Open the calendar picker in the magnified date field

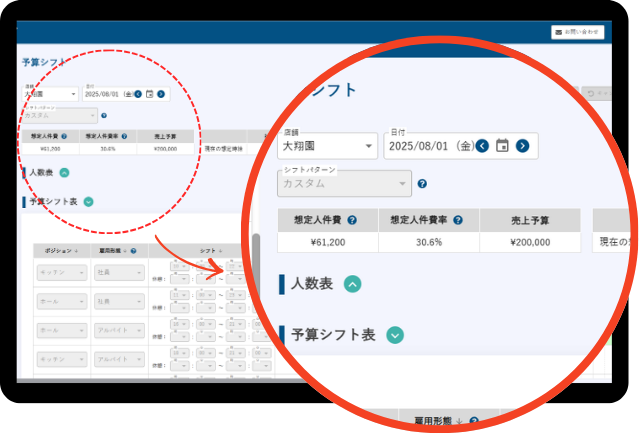tap(502, 146)
